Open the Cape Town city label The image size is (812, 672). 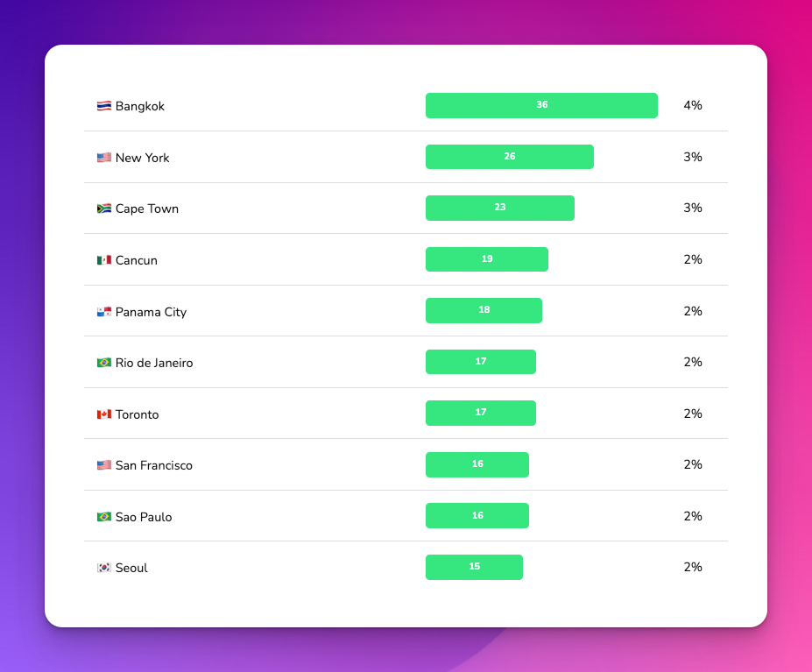(x=147, y=209)
